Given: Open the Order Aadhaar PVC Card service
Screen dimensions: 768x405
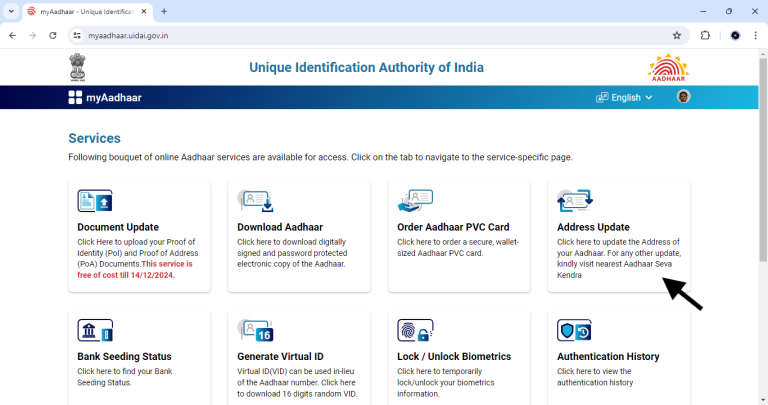Looking at the screenshot, I should (459, 237).
